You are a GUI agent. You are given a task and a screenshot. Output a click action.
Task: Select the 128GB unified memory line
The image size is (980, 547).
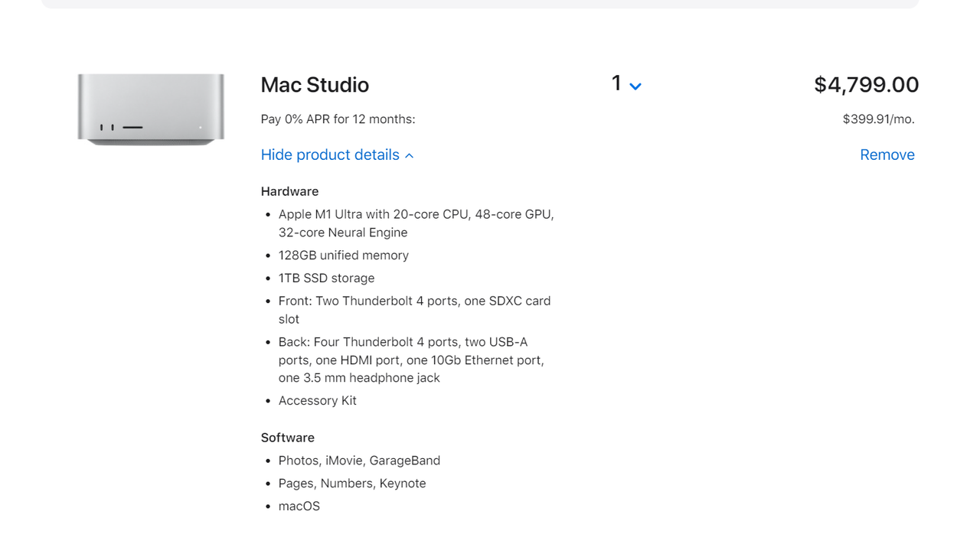pyautogui.click(x=344, y=256)
